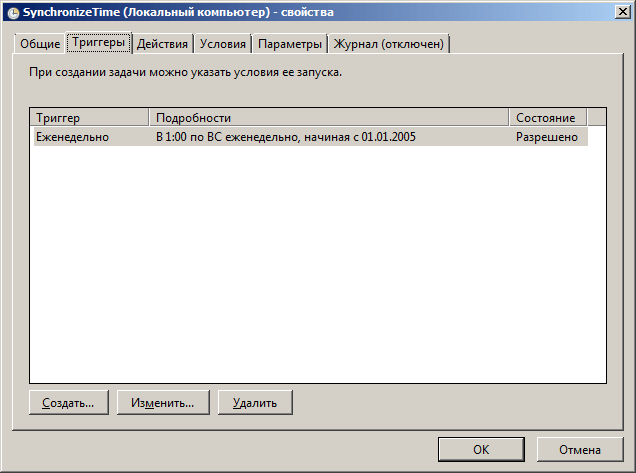Close the SynchronizeTime properties dialog

(622, 12)
